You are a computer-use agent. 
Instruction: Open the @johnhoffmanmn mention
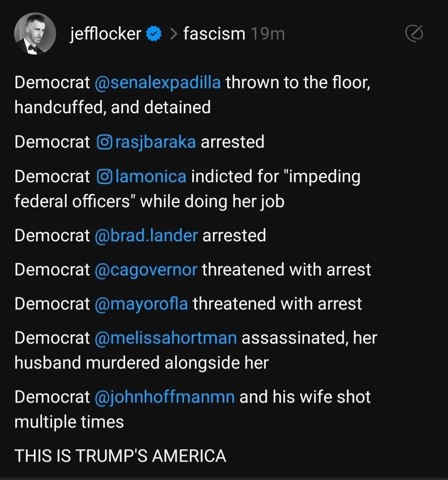tap(165, 397)
